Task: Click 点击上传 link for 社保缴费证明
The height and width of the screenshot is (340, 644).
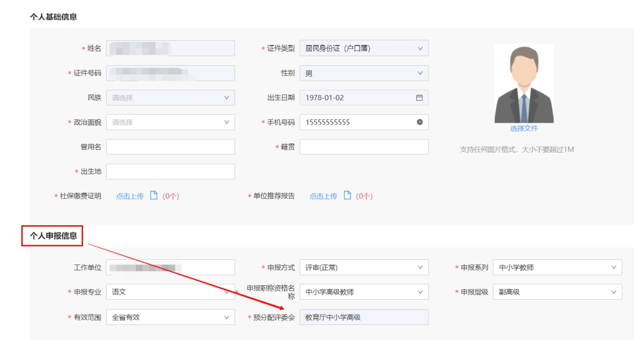Action: point(130,197)
